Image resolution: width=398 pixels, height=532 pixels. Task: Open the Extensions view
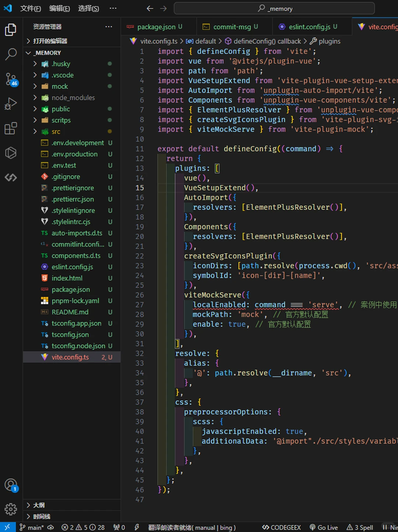(11, 128)
